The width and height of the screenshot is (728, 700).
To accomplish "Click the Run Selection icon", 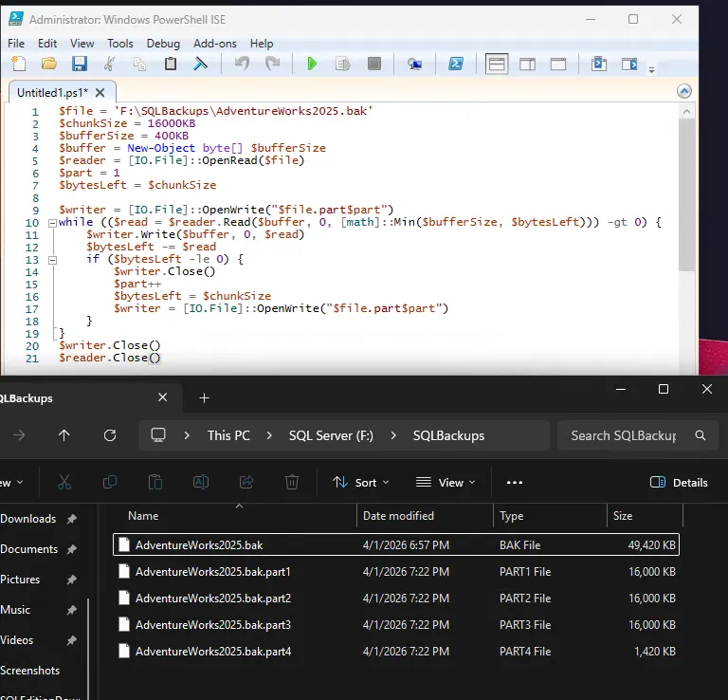I will (342, 64).
